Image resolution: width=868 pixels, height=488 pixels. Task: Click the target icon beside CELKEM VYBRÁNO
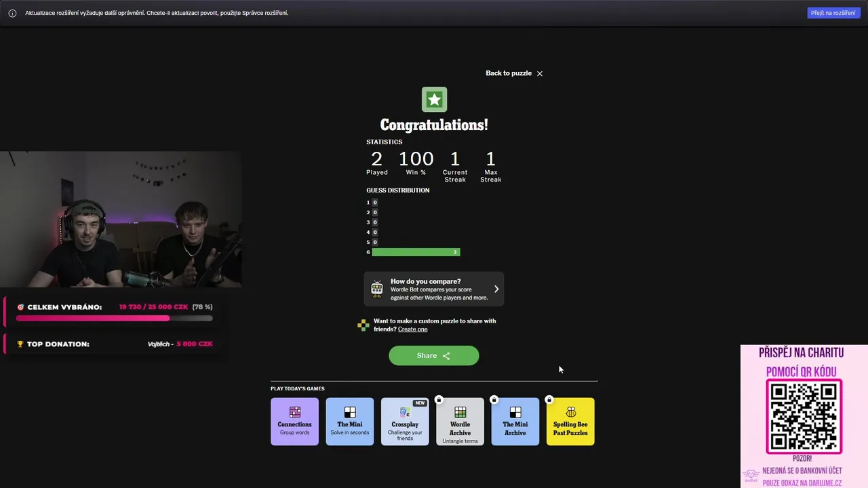(20, 307)
